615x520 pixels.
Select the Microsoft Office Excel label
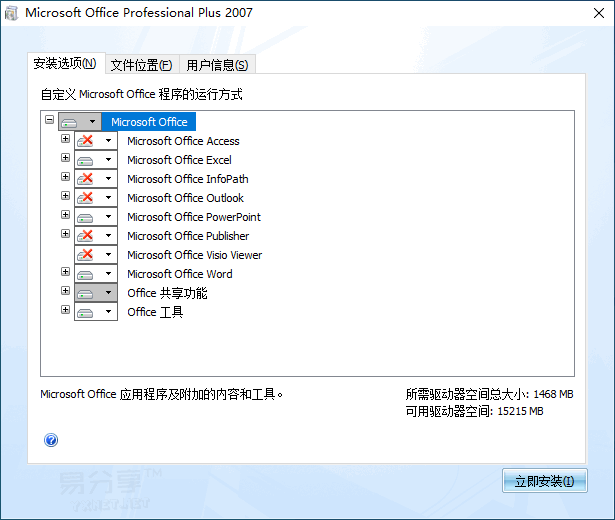coord(179,160)
